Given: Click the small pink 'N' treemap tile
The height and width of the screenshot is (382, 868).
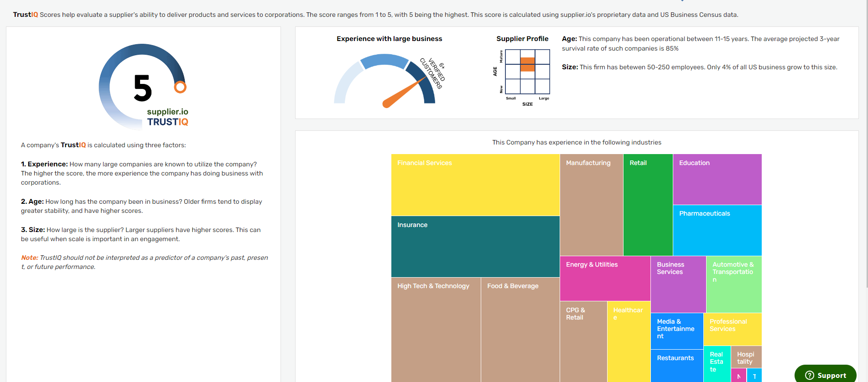Looking at the screenshot, I should 738,375.
